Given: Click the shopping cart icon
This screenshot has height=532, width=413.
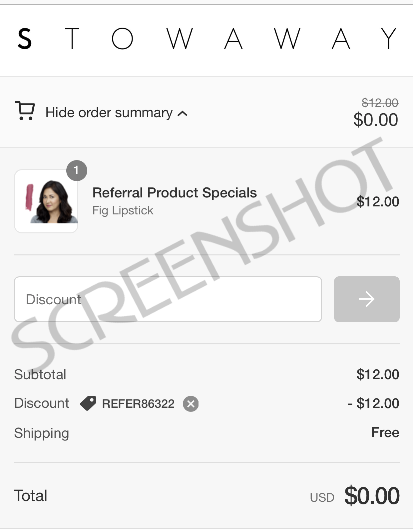Looking at the screenshot, I should click(x=25, y=111).
